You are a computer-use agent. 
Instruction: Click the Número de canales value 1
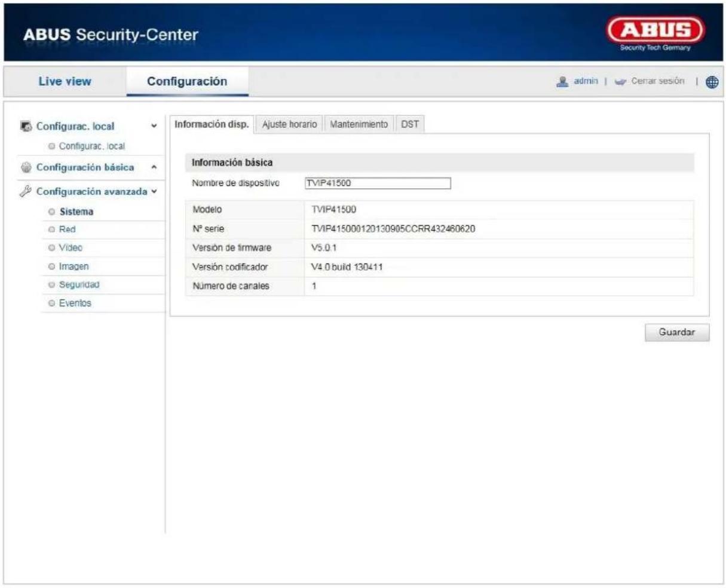[x=314, y=286]
